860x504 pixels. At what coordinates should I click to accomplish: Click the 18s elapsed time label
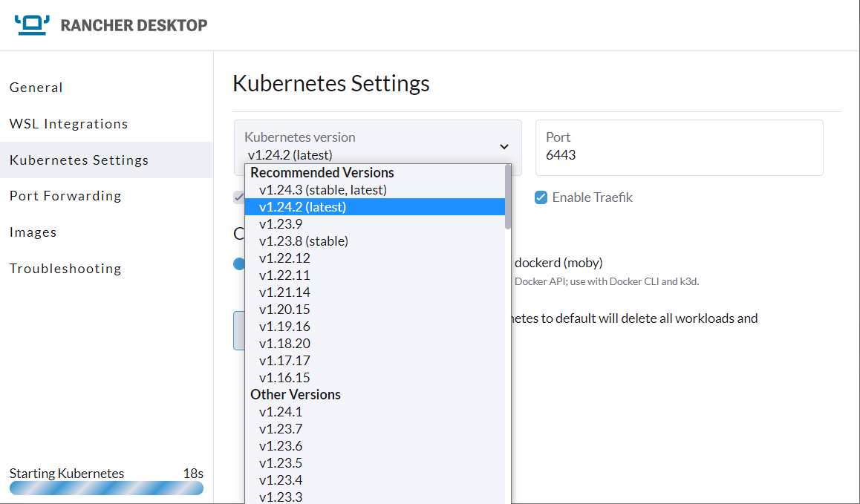coord(193,474)
